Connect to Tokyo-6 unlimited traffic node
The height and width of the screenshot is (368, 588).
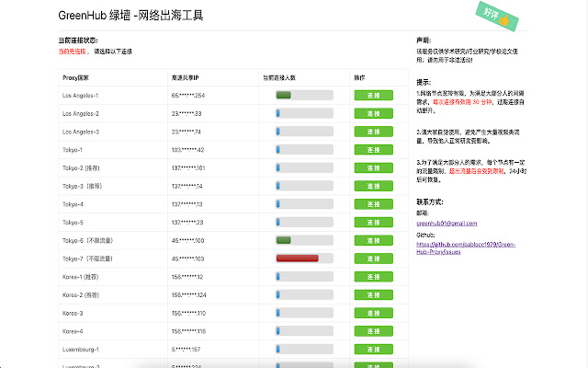[373, 240]
